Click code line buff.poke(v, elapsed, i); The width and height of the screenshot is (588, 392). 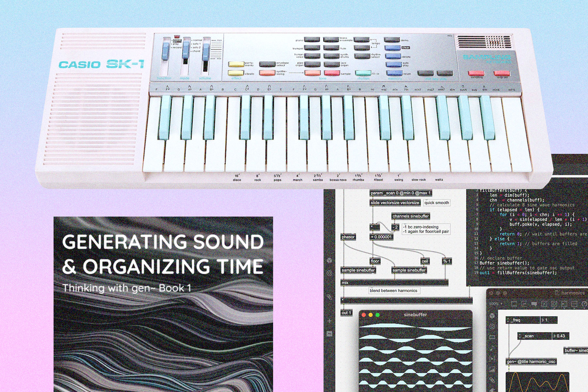[541, 224]
